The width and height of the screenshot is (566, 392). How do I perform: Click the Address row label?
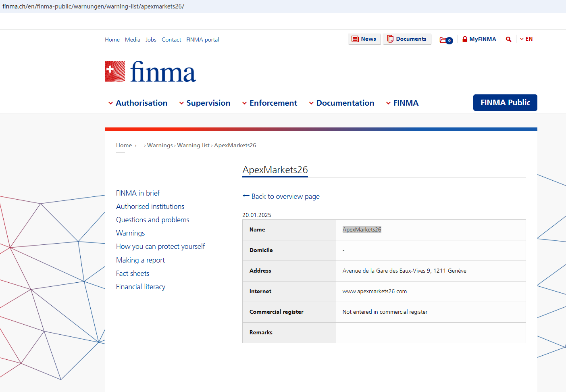(260, 271)
